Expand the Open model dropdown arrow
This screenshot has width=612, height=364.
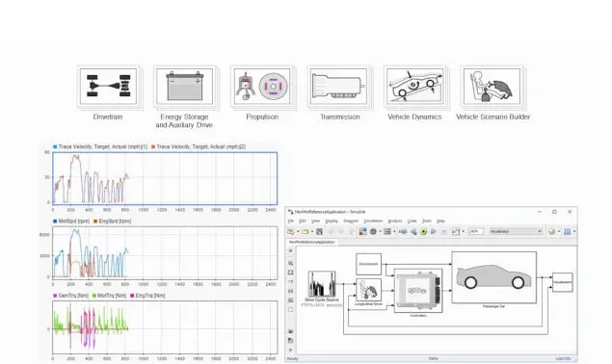pyautogui.click(x=312, y=231)
